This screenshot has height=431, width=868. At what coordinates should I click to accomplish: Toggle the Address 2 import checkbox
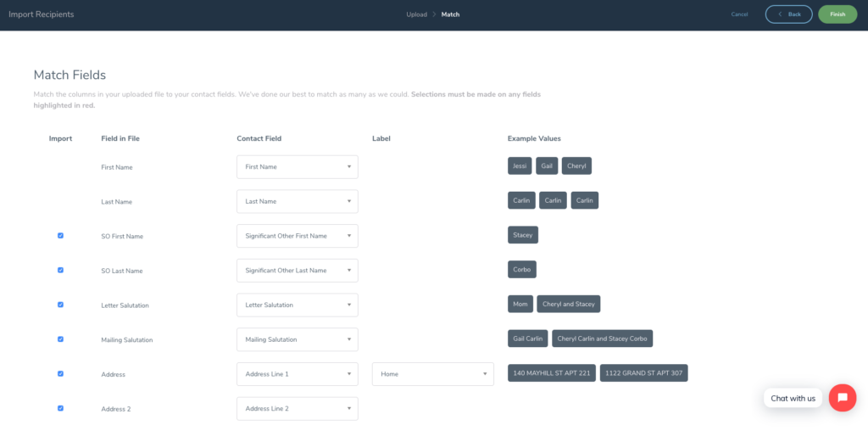coord(60,408)
